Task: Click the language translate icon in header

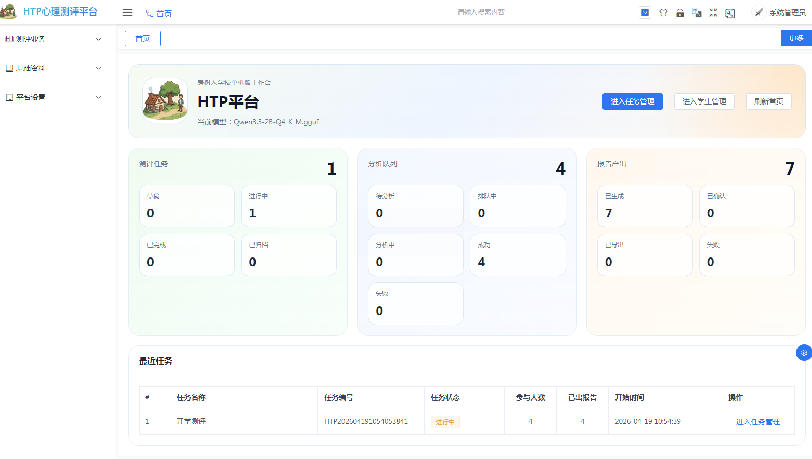Action: [697, 13]
